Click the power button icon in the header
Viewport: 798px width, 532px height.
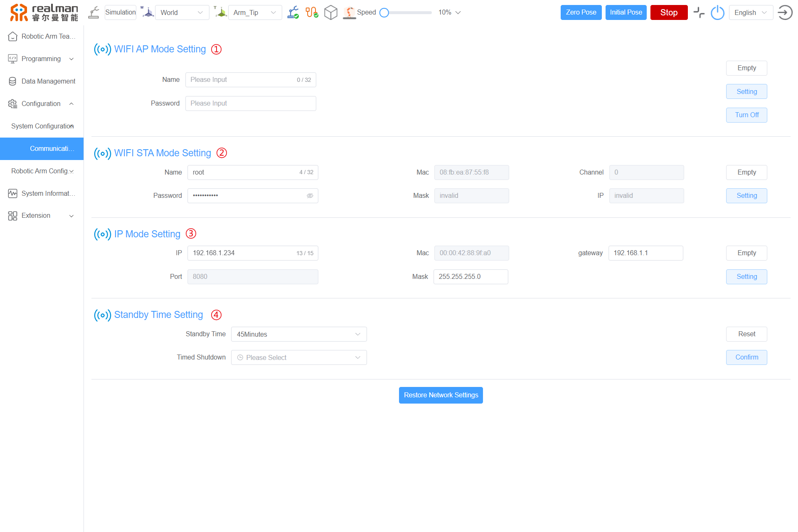pos(717,12)
